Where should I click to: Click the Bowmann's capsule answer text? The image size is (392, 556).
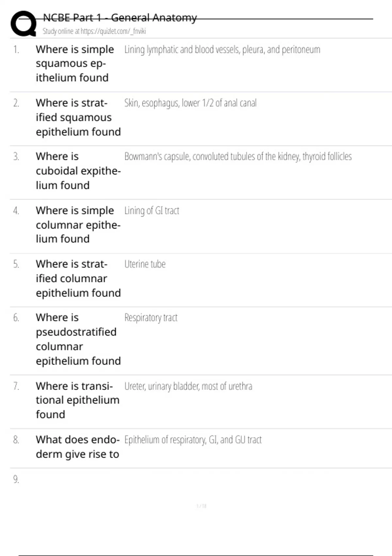[238, 157]
